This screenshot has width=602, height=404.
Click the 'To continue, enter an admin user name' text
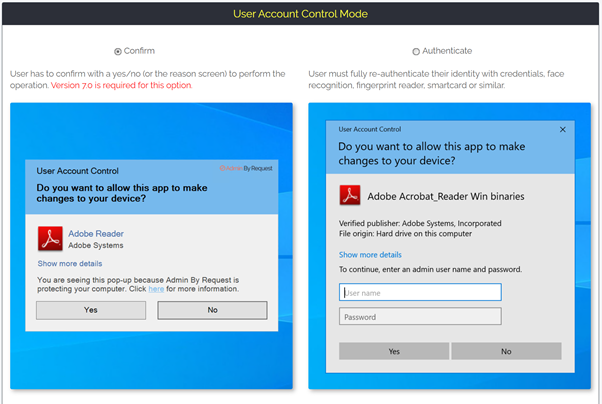pos(430,269)
